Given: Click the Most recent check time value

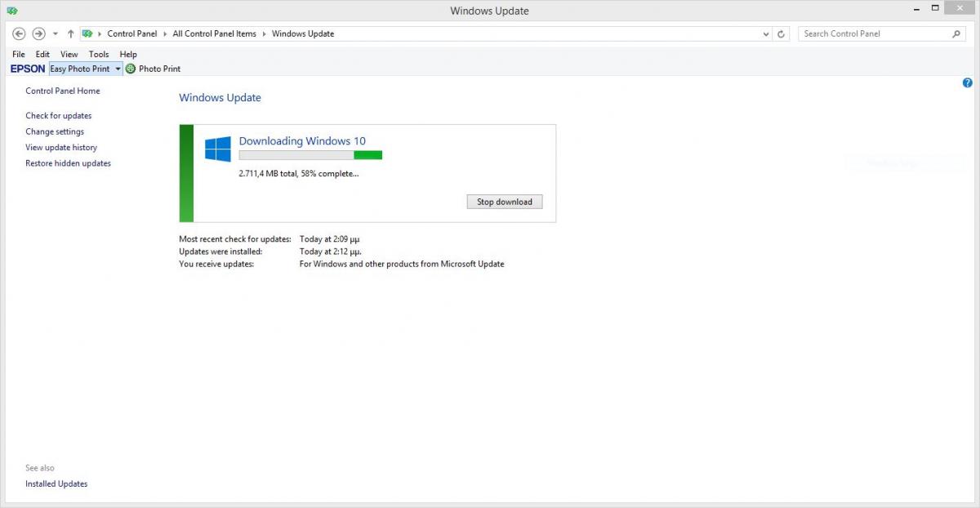Looking at the screenshot, I should [330, 239].
